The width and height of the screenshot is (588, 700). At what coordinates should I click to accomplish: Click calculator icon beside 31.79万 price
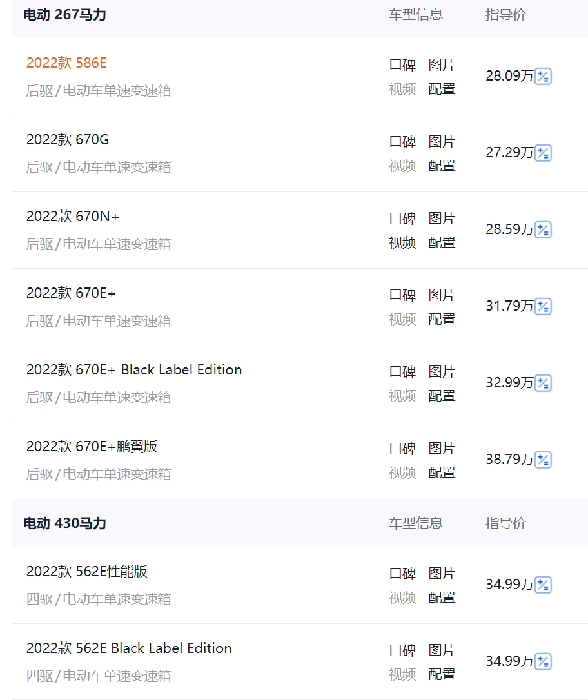coord(543,307)
